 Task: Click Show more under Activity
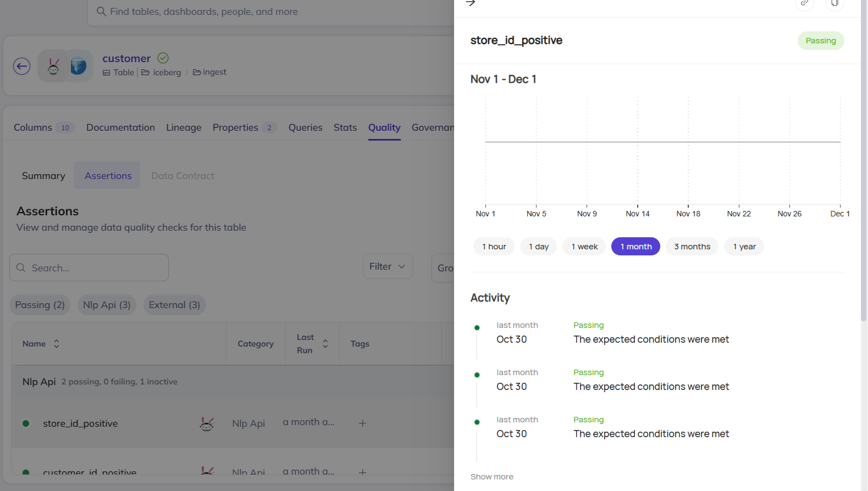click(x=492, y=477)
